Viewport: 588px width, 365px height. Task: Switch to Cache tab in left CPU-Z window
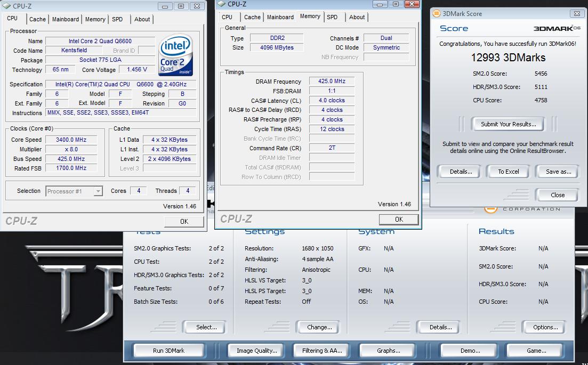click(37, 19)
